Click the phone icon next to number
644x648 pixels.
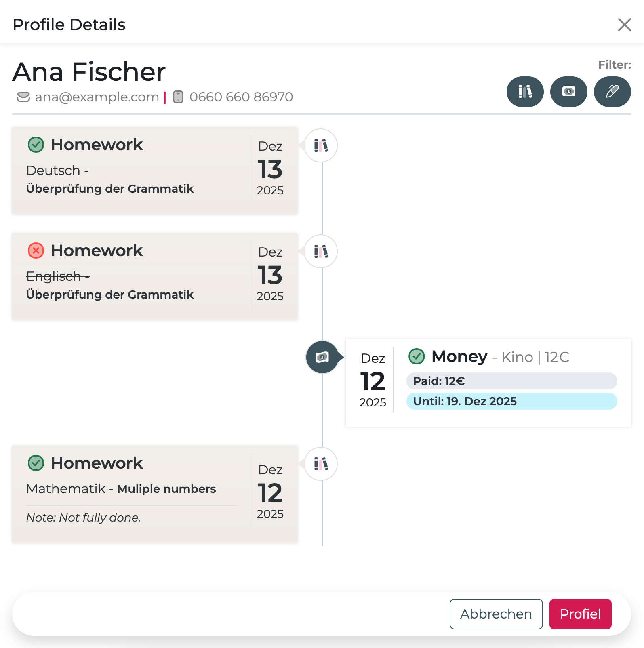click(178, 97)
